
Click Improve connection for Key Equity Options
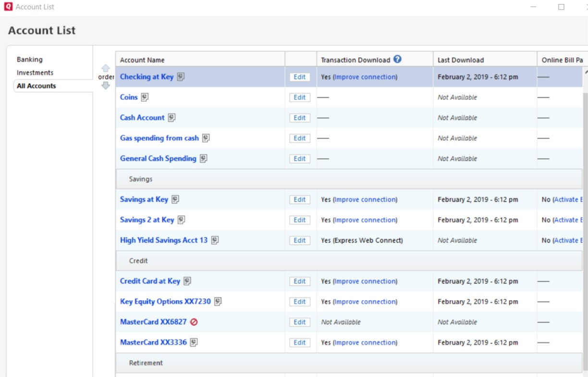point(365,302)
